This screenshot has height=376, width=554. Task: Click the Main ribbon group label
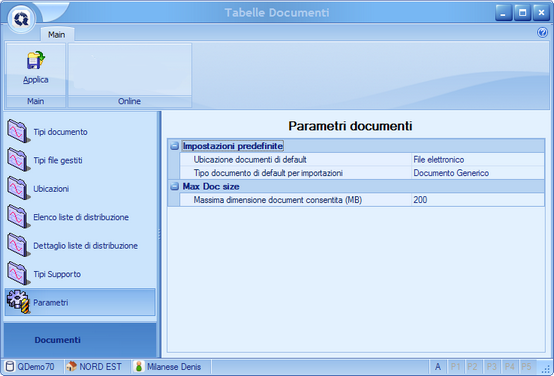coord(36,101)
